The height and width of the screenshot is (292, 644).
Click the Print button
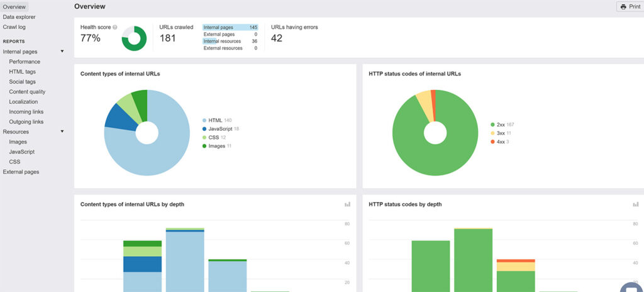[x=630, y=6]
